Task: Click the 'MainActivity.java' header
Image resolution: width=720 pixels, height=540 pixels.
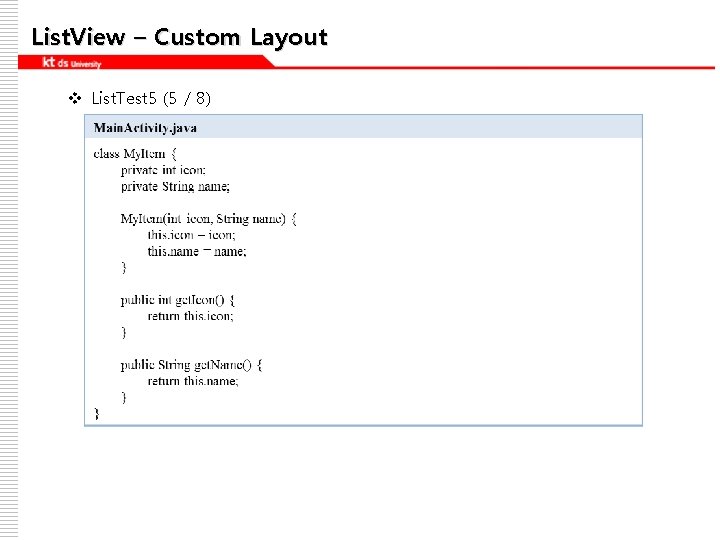Action: tap(145, 128)
